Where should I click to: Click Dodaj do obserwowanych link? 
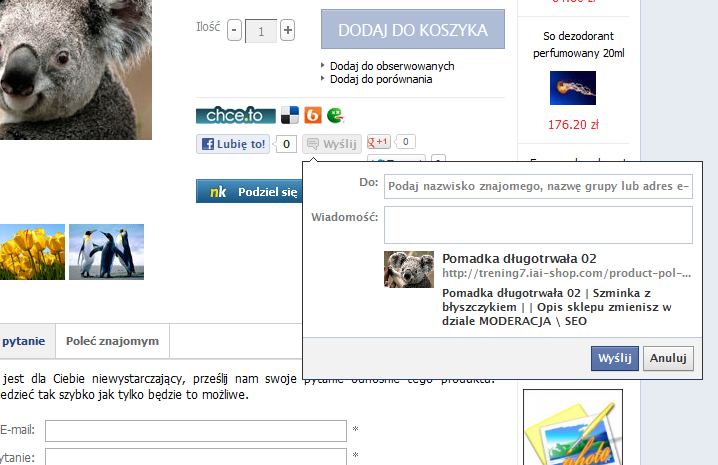392,66
